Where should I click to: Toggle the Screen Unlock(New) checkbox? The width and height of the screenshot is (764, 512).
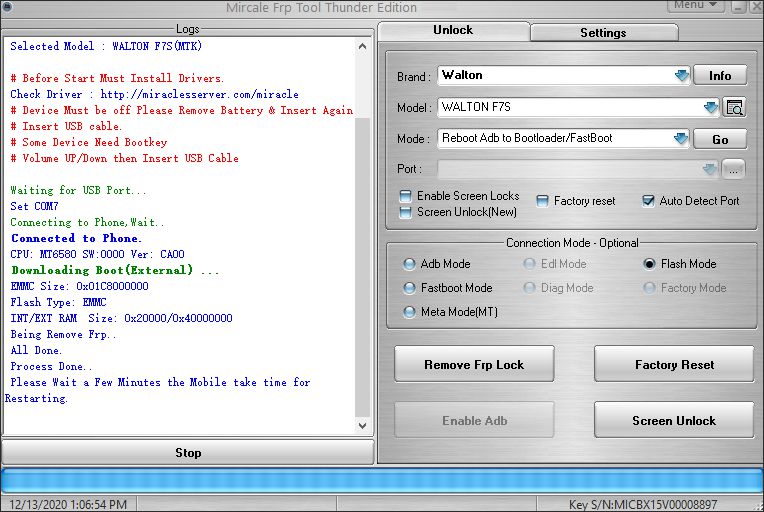(x=405, y=212)
